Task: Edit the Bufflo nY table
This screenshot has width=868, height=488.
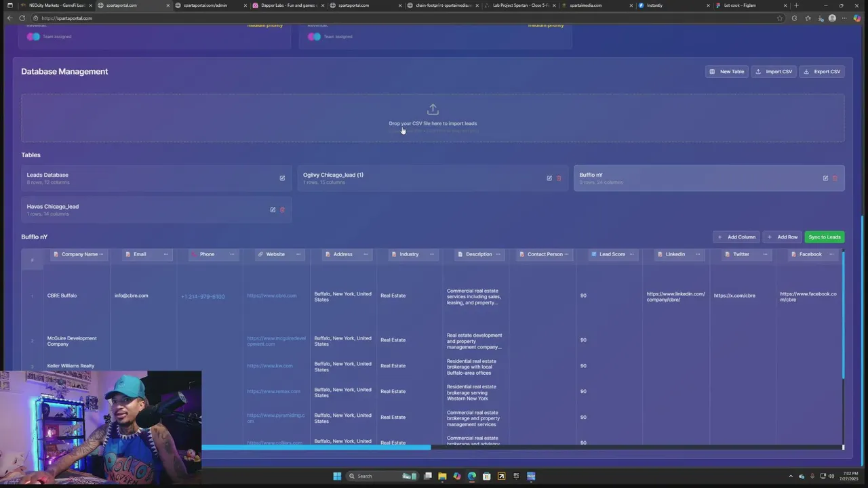Action: point(825,178)
